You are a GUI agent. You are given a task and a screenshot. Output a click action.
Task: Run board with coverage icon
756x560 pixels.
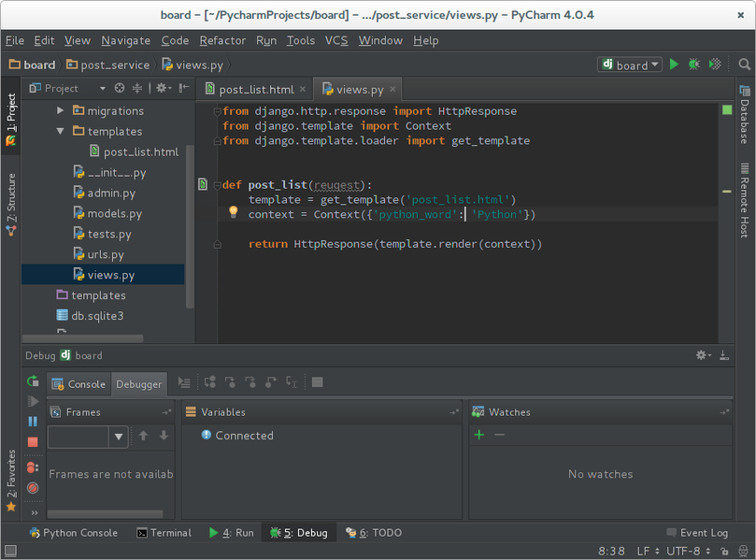click(x=715, y=65)
